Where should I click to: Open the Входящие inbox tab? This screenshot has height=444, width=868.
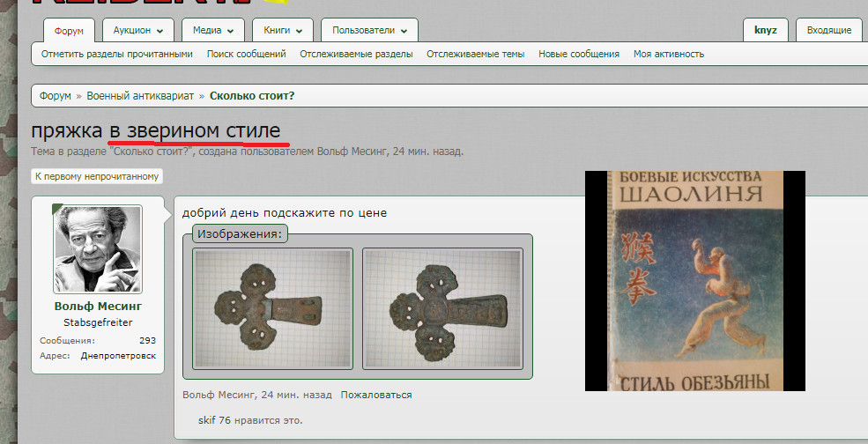click(x=828, y=31)
